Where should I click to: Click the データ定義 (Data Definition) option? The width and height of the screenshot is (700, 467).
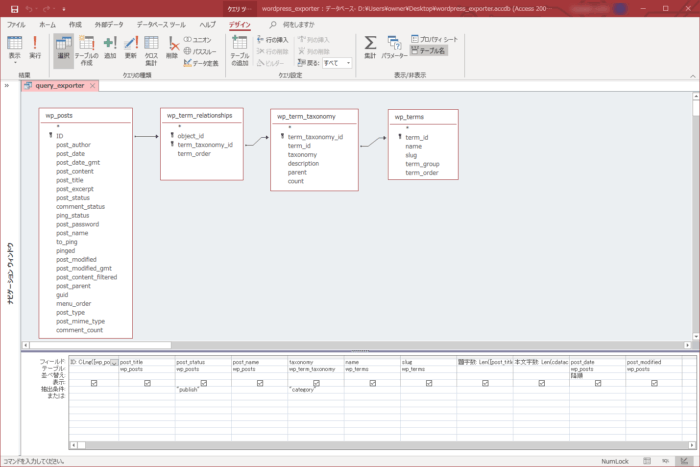point(201,63)
